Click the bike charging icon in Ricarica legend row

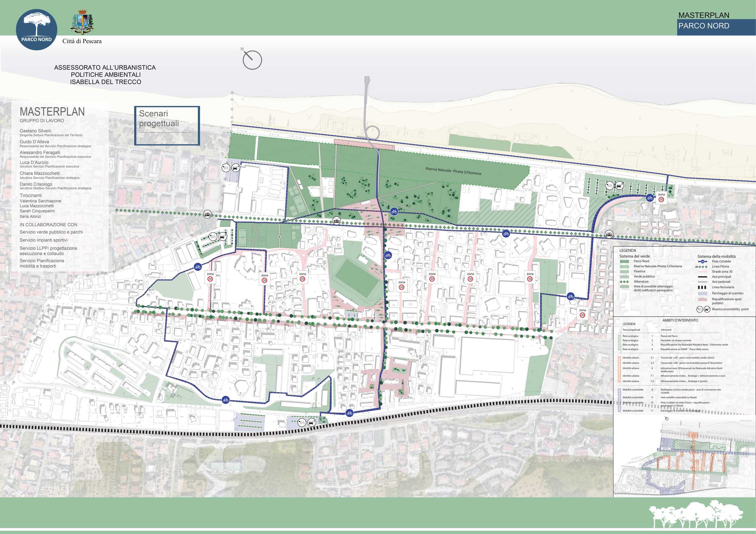pyautogui.click(x=700, y=309)
